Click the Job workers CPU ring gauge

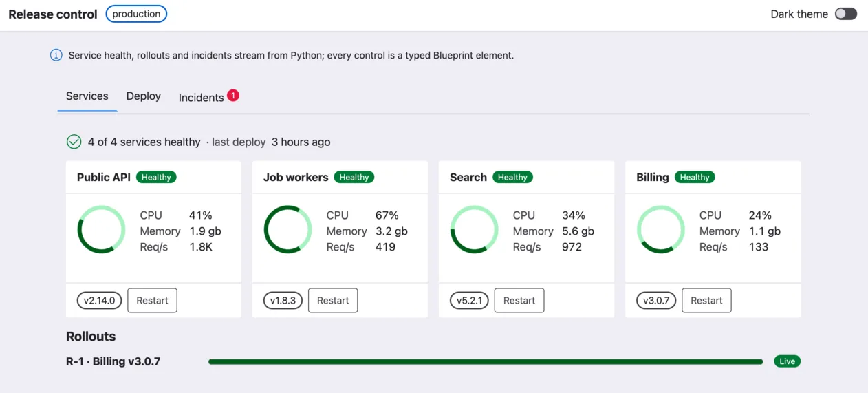[288, 229]
